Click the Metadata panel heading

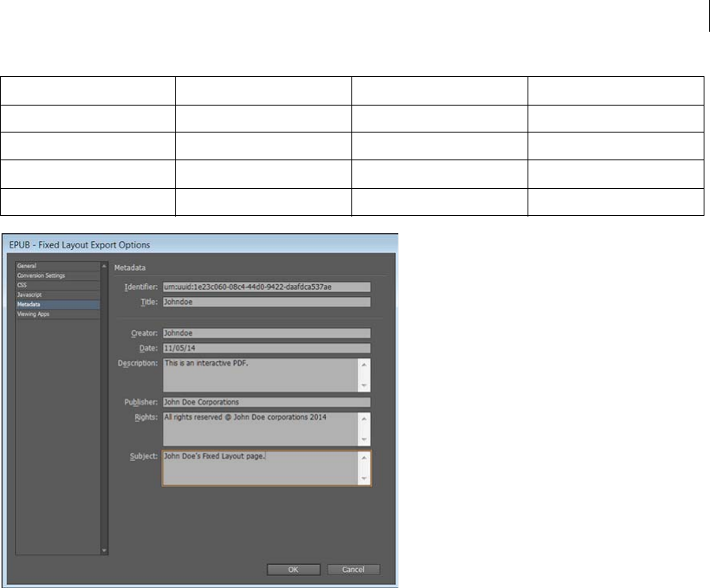coord(129,267)
